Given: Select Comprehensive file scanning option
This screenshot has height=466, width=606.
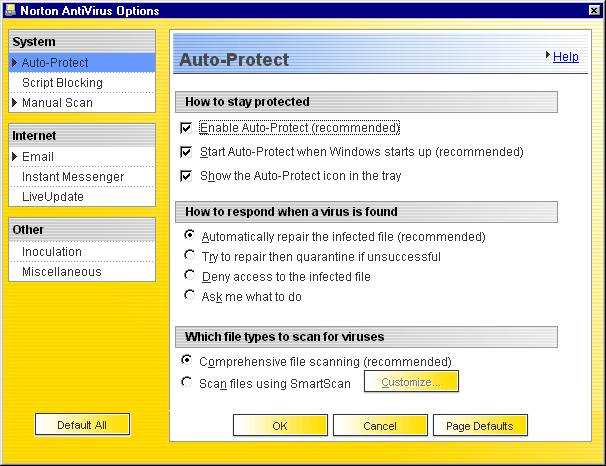Looking at the screenshot, I should point(186,360).
